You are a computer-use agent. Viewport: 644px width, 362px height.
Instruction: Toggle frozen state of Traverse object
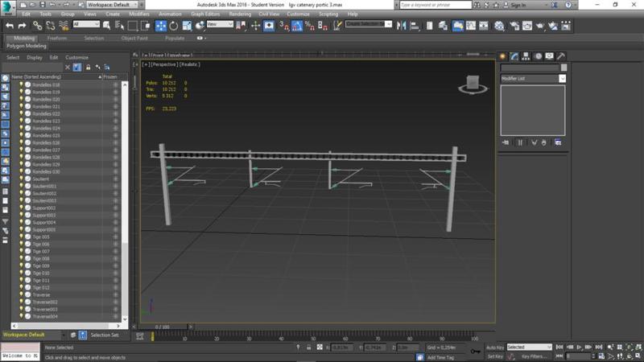pos(115,294)
